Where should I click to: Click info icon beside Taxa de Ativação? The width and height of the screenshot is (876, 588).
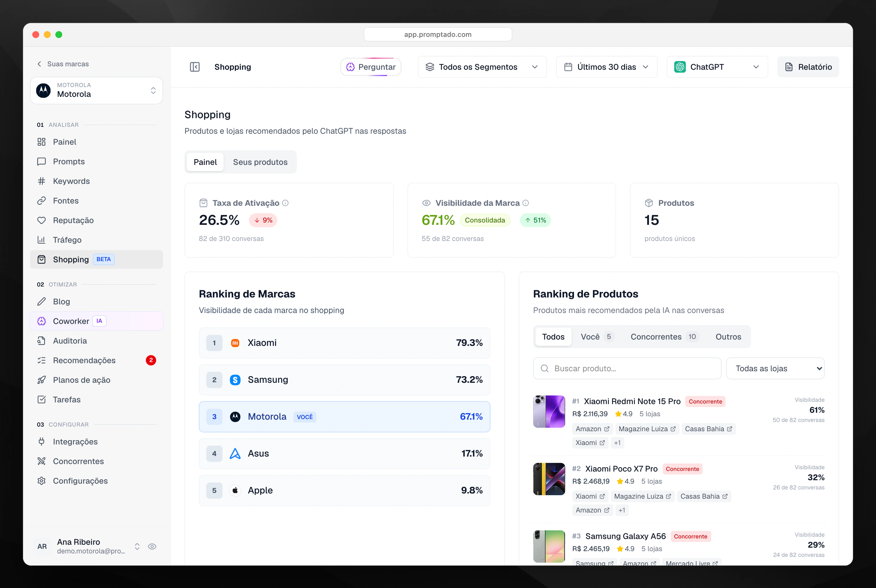tap(285, 203)
